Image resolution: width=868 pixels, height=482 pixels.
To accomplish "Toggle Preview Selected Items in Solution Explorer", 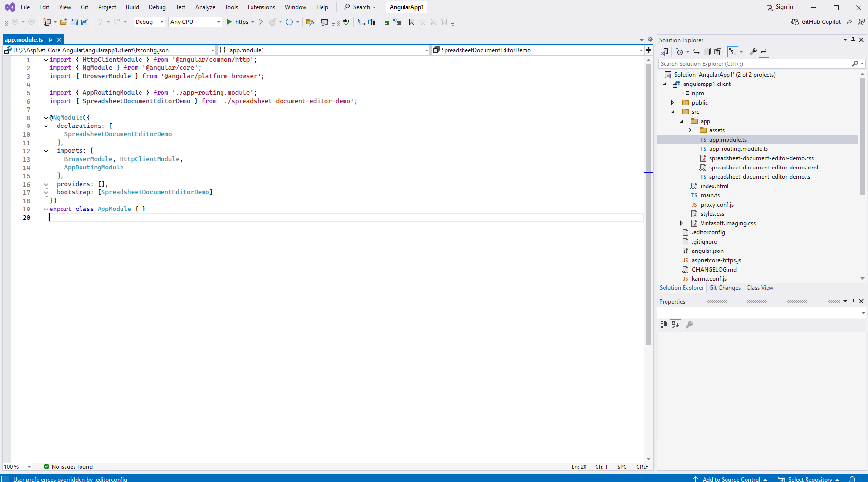I will coord(764,52).
